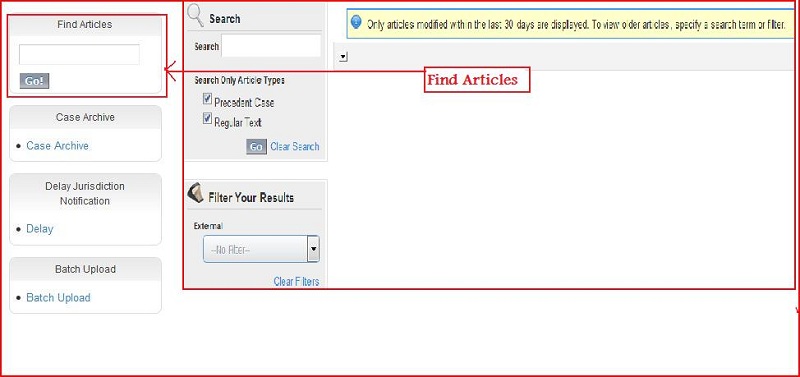
Task: Open the Batch Upload link
Action: coord(58,298)
